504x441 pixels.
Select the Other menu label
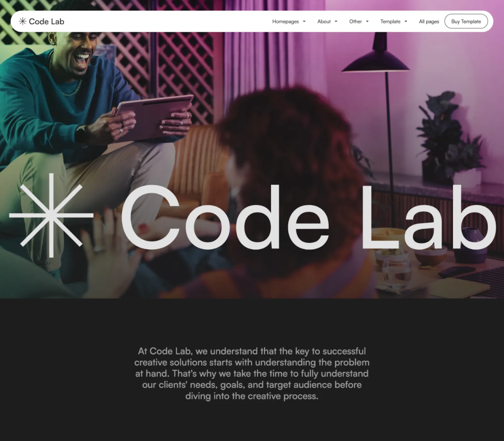(x=355, y=21)
